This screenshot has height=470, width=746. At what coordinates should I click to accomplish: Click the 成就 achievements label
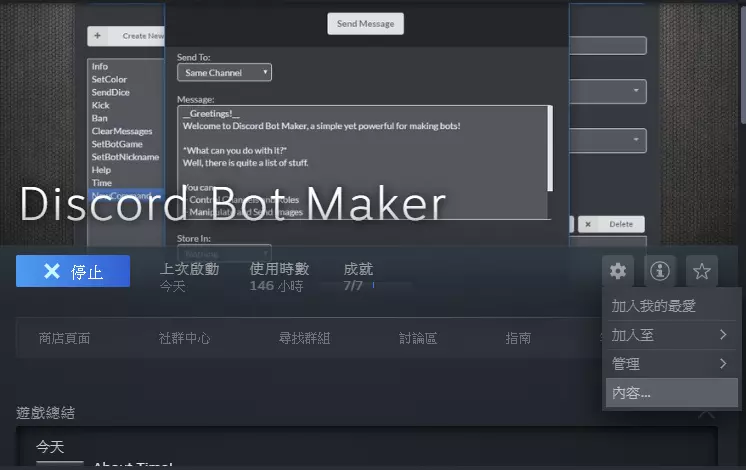[x=358, y=269]
